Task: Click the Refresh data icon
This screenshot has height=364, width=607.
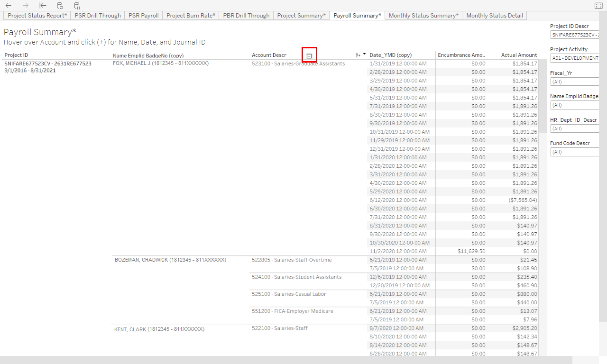Action: (x=60, y=6)
